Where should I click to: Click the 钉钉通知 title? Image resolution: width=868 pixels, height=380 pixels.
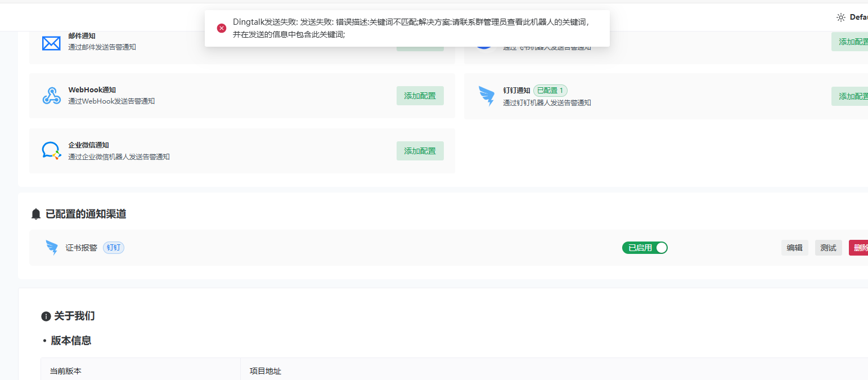point(516,91)
